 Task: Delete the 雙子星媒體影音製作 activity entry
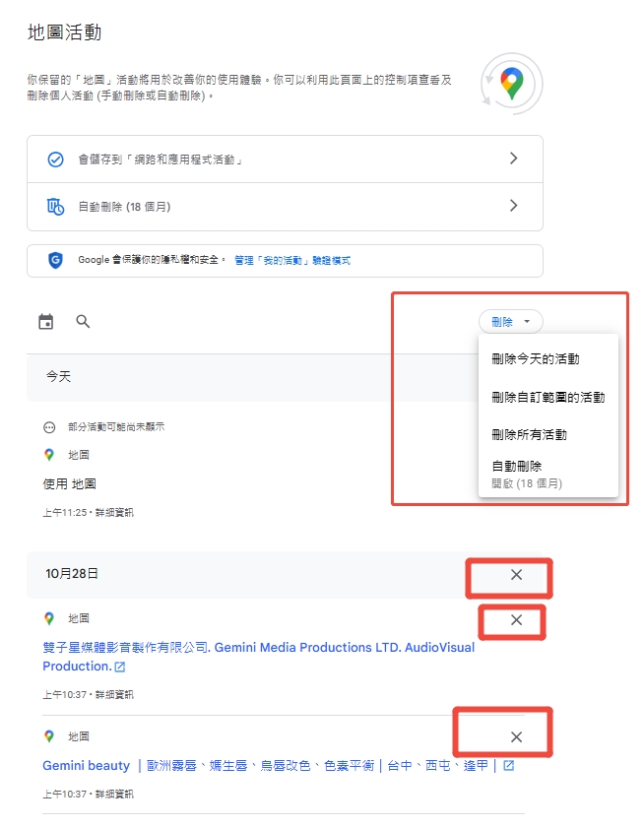pyautogui.click(x=516, y=620)
